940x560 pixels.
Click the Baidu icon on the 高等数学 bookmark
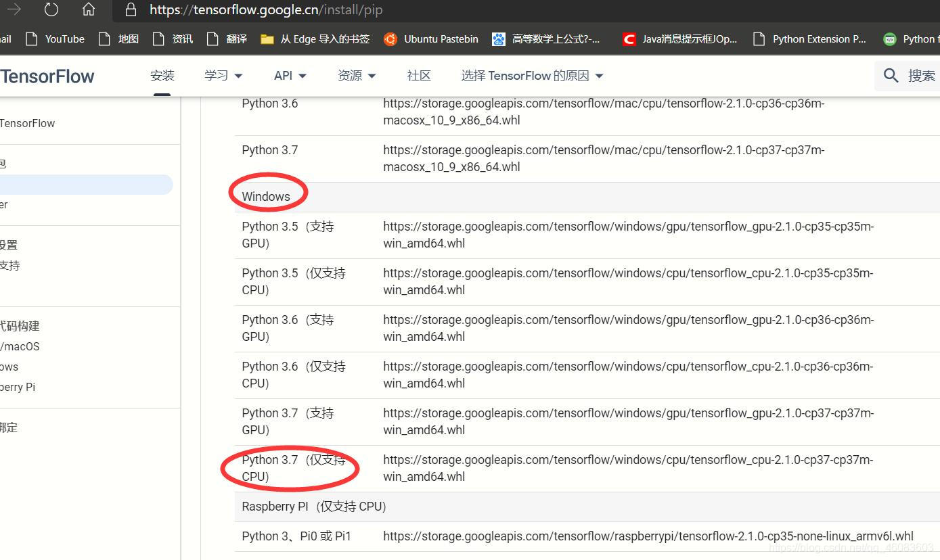coord(499,39)
